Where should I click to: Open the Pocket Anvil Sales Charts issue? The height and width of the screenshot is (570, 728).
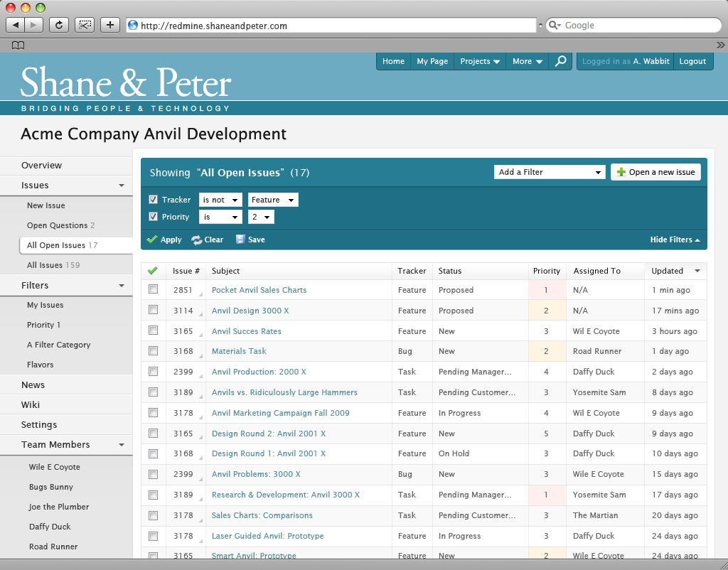point(259,290)
